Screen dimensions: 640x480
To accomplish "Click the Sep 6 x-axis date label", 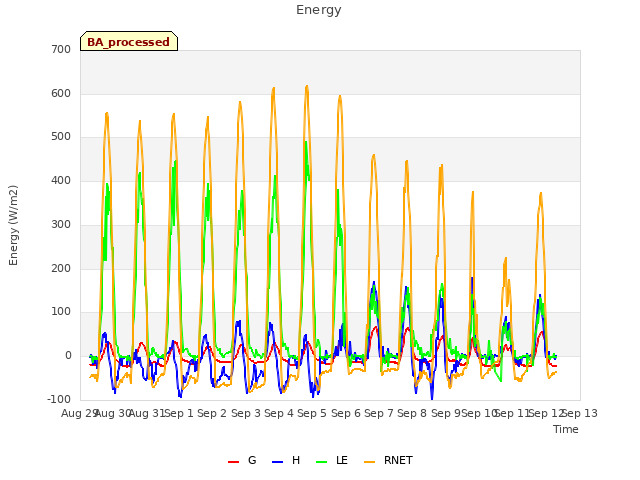I will (346, 413).
